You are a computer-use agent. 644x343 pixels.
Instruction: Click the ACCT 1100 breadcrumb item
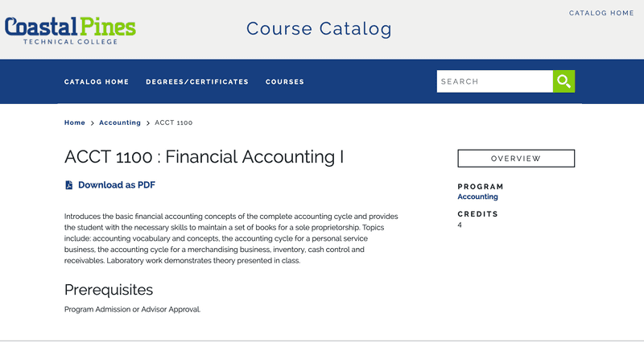point(173,122)
